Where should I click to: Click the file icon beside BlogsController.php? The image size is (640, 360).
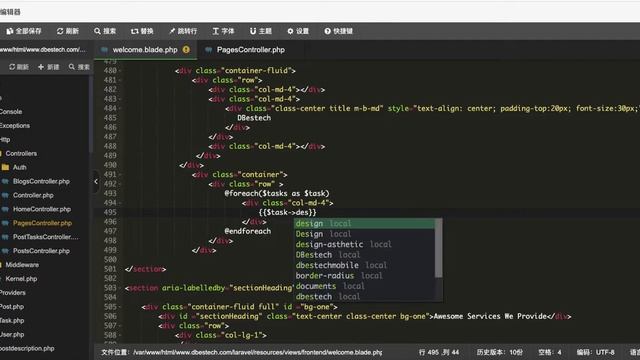[x=5, y=181]
